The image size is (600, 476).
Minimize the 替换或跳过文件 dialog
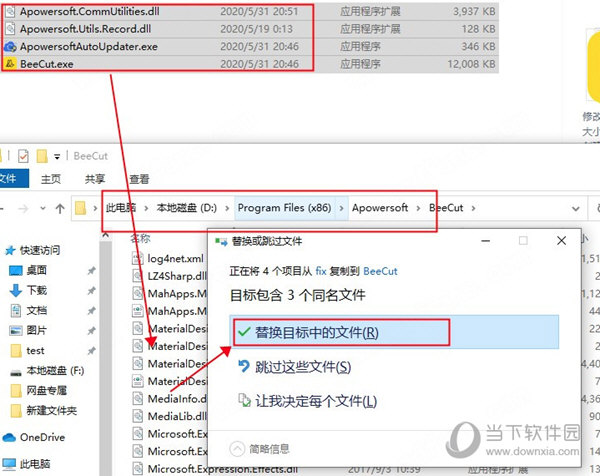coord(486,241)
